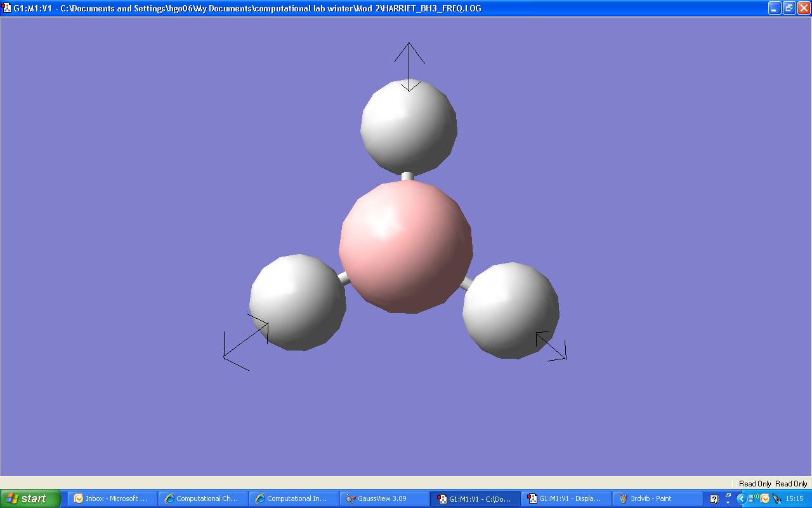This screenshot has width=812, height=508.
Task: Open the 3rdvib - Paint window
Action: (x=657, y=498)
